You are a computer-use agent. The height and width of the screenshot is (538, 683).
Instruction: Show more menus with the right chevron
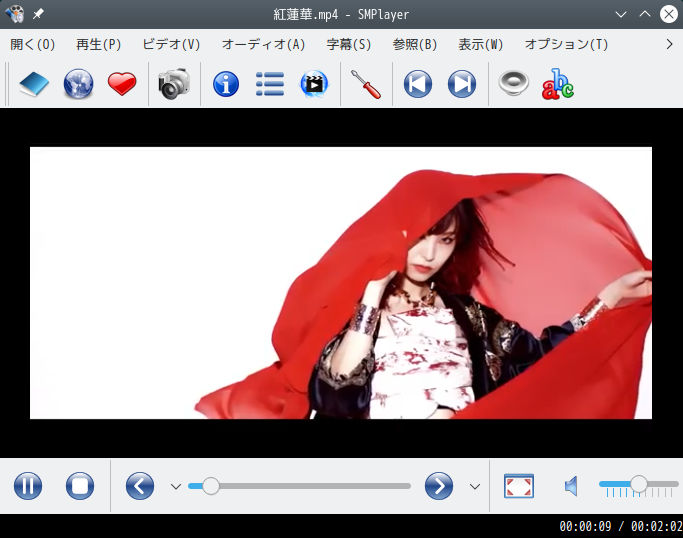pos(669,44)
